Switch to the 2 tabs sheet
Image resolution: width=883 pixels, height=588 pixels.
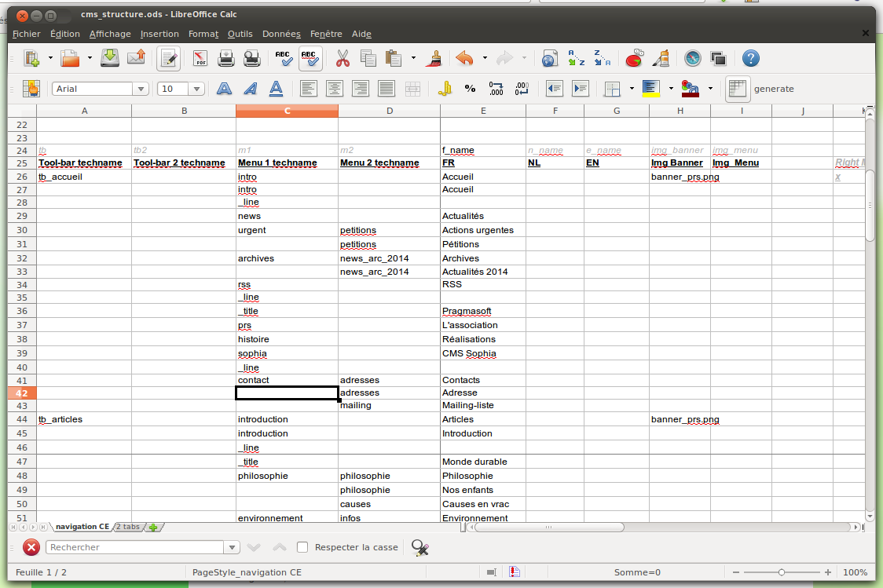click(127, 527)
